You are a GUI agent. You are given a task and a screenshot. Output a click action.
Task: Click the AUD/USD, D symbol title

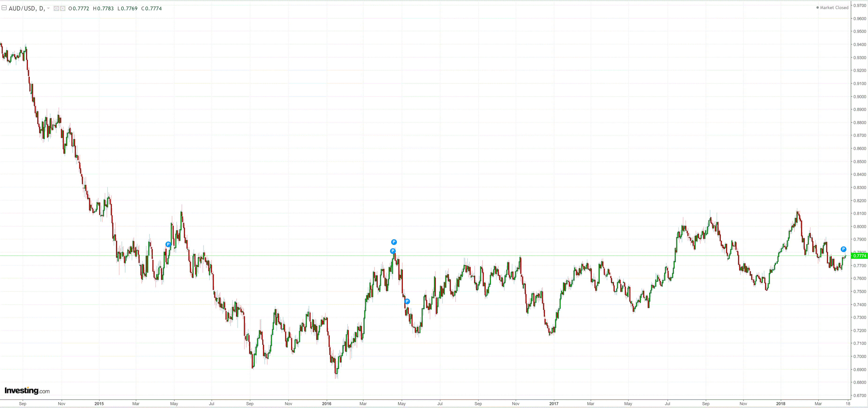[26, 8]
